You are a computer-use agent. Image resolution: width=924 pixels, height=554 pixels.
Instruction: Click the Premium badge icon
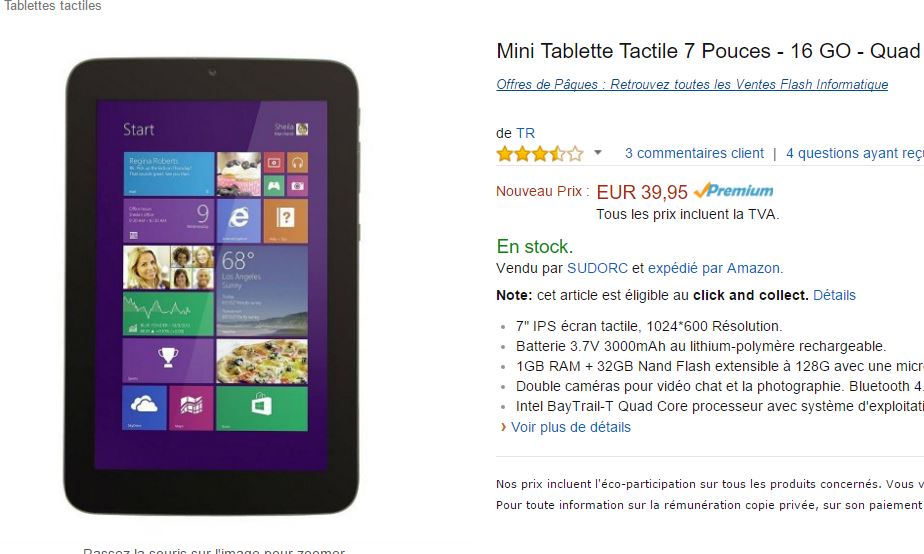point(734,190)
